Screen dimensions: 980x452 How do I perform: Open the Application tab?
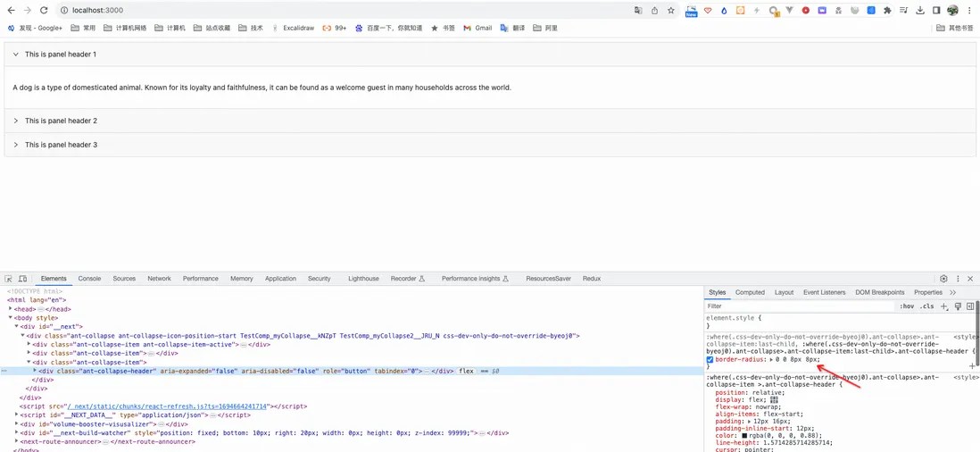pos(280,278)
